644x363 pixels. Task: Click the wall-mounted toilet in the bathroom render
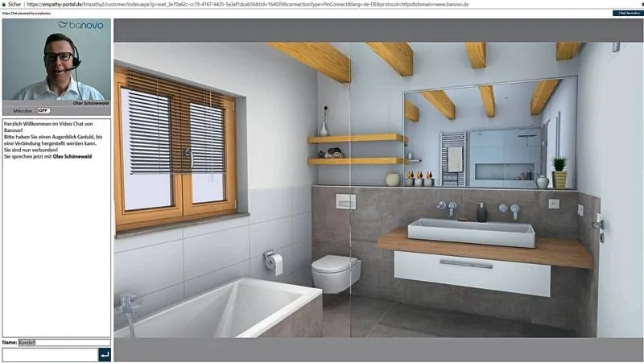pos(336,272)
